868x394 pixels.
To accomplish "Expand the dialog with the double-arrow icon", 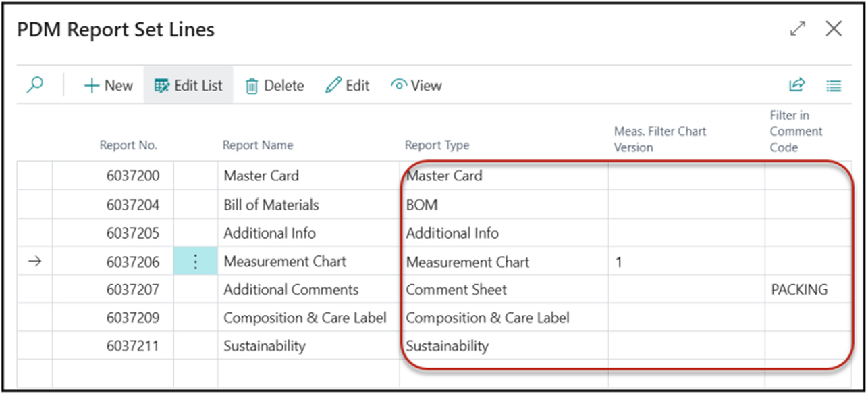I will [x=798, y=29].
